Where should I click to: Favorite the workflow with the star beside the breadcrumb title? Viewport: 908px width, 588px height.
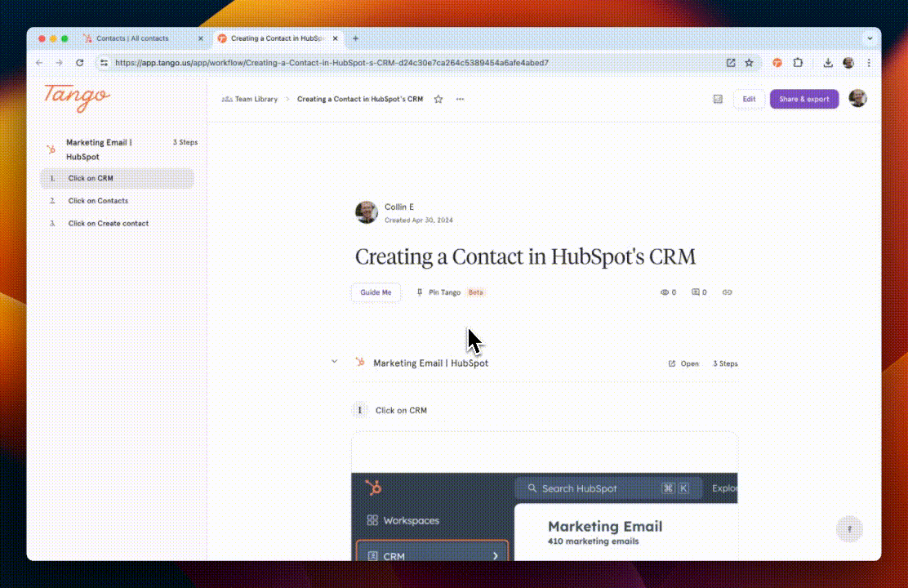coord(438,99)
